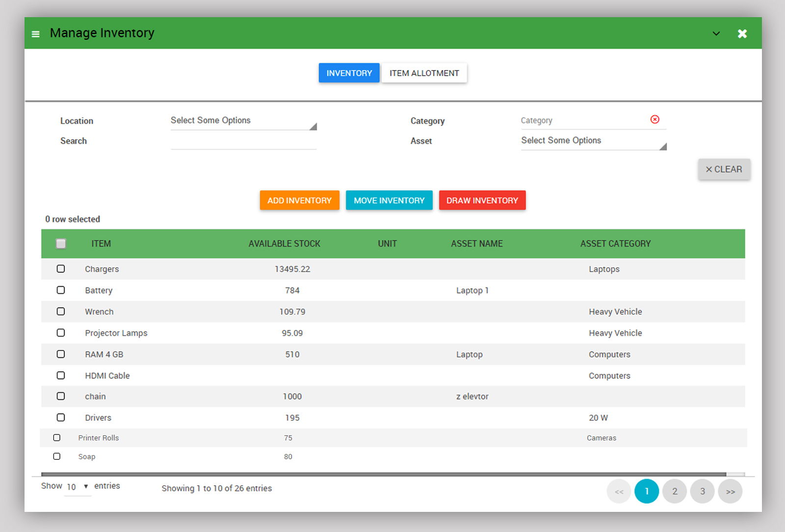Open the hamburger menu beside Manage Inventory
This screenshot has height=532, width=785.
35,34
